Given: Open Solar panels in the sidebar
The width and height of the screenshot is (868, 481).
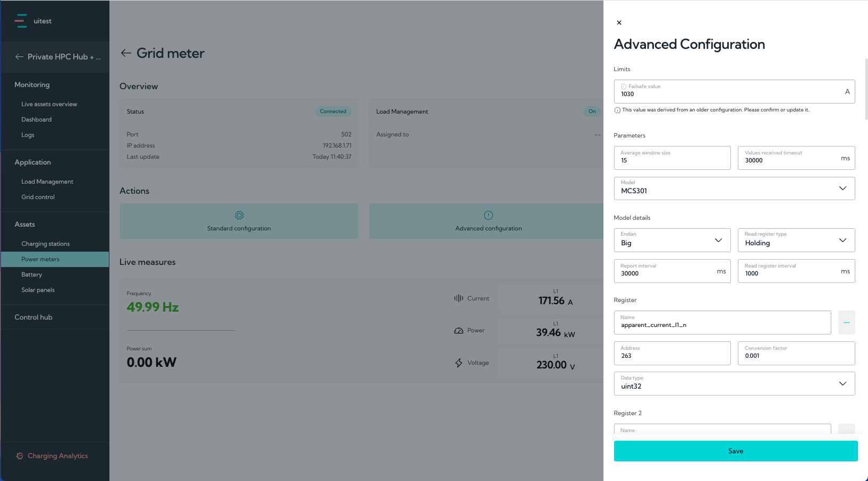Looking at the screenshot, I should (38, 290).
